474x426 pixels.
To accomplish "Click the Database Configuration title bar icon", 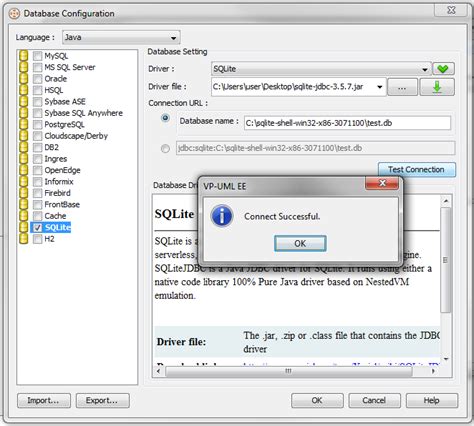I will tap(14, 14).
